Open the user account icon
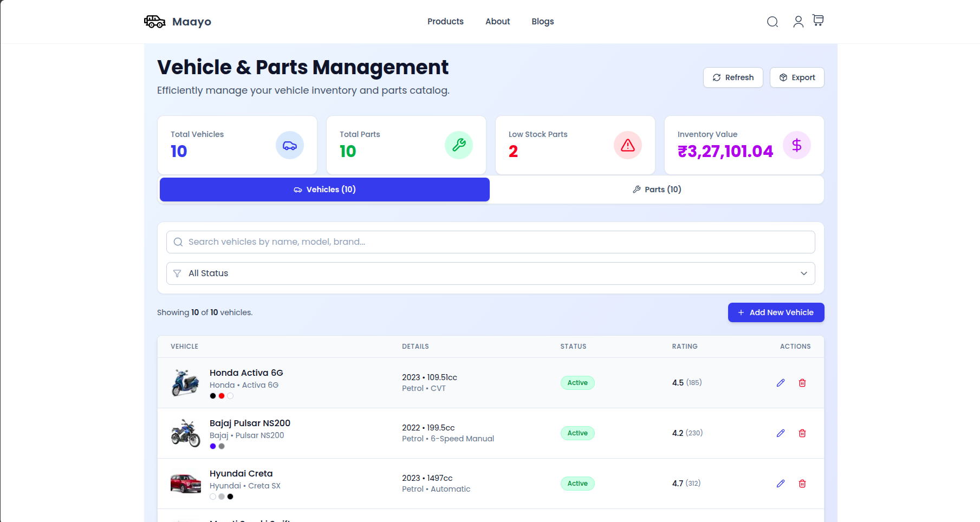This screenshot has height=522, width=980. coord(798,22)
